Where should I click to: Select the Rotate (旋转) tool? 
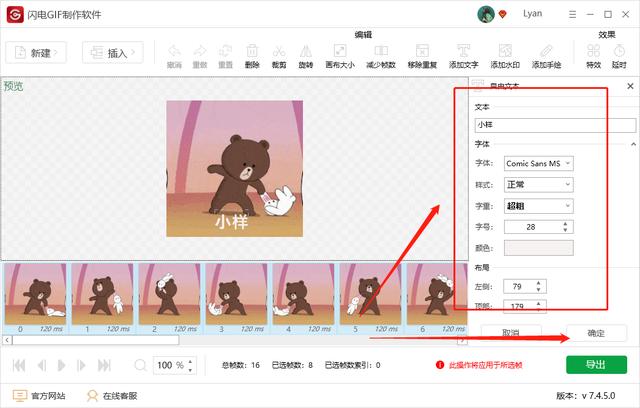pos(305,51)
